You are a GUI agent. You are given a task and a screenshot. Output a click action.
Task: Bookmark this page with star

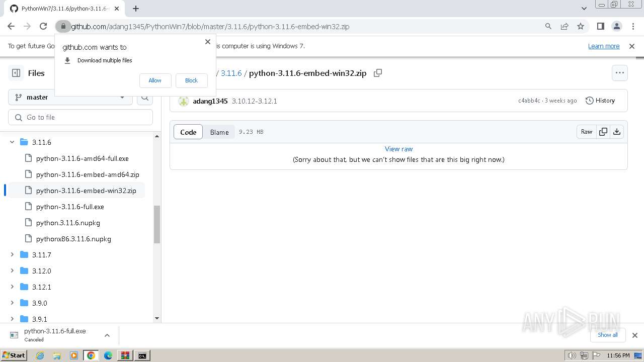581,26
